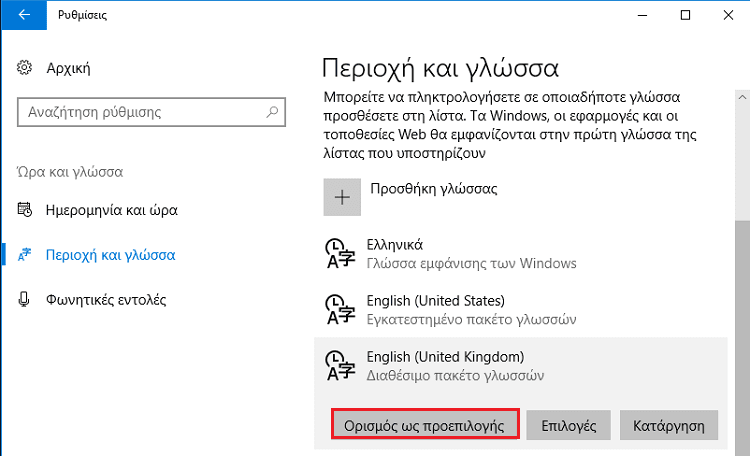Click the Κατάργηση button
Viewport: 750px width, 456px height.
[669, 425]
